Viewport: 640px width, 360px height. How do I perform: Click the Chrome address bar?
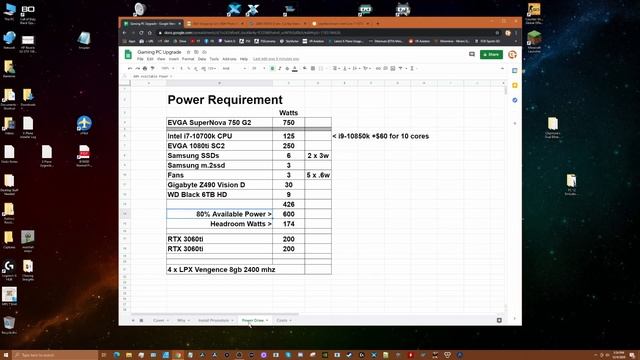tap(327, 33)
